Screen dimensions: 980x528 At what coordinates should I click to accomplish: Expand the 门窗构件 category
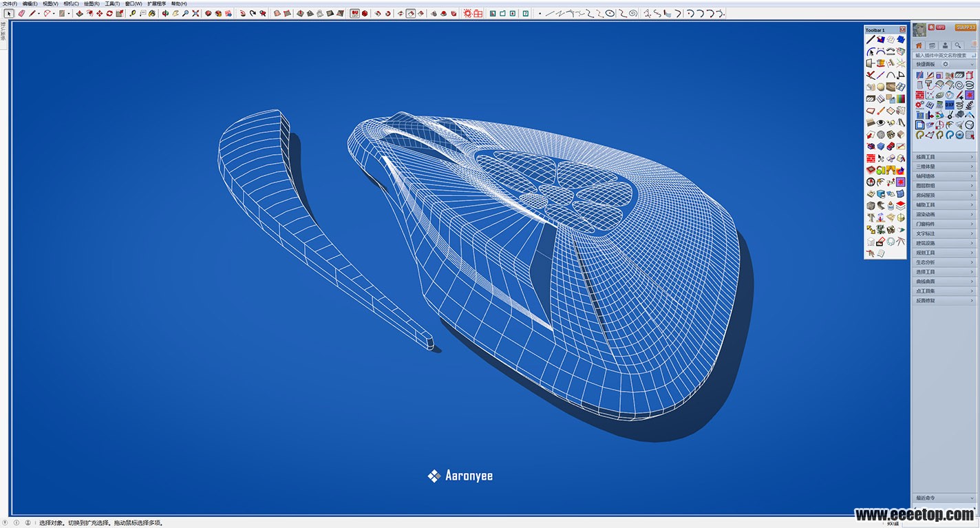click(944, 224)
